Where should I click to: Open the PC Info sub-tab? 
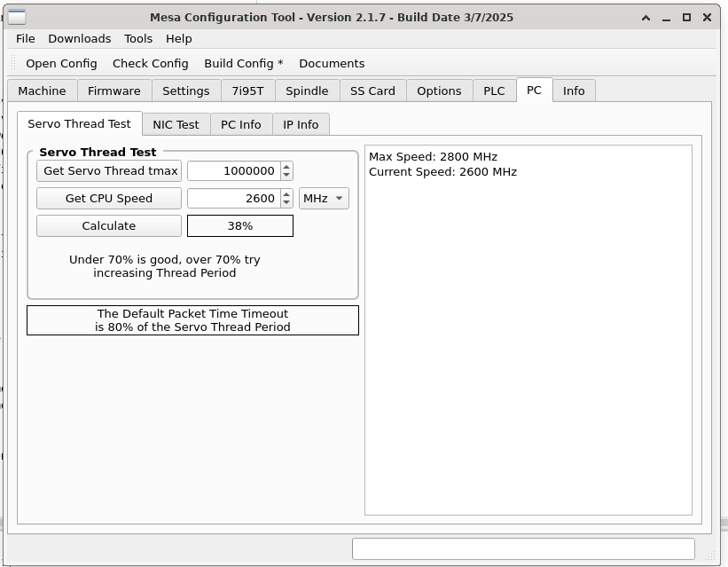tap(241, 124)
